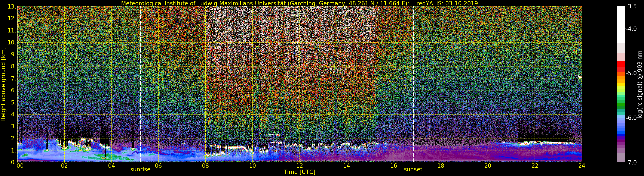Screen dimensions: 644x176
Task: Click the x-axis tick label '06'
Action: pos(158,166)
